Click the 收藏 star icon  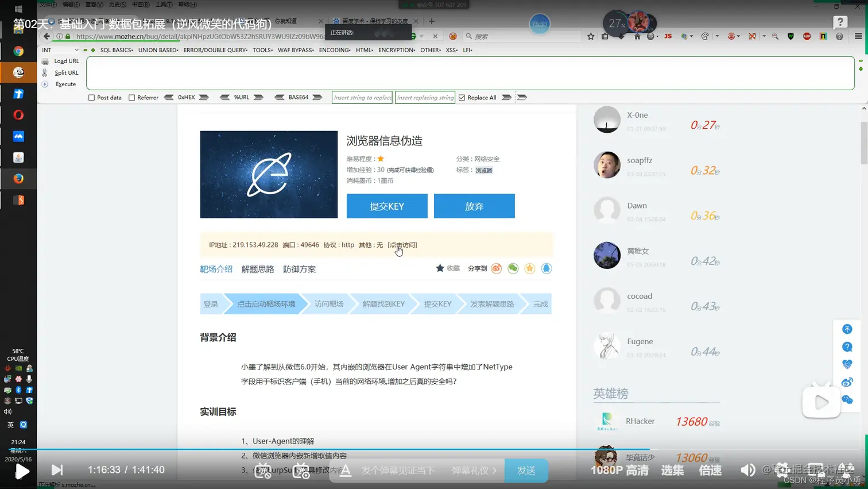coord(440,268)
